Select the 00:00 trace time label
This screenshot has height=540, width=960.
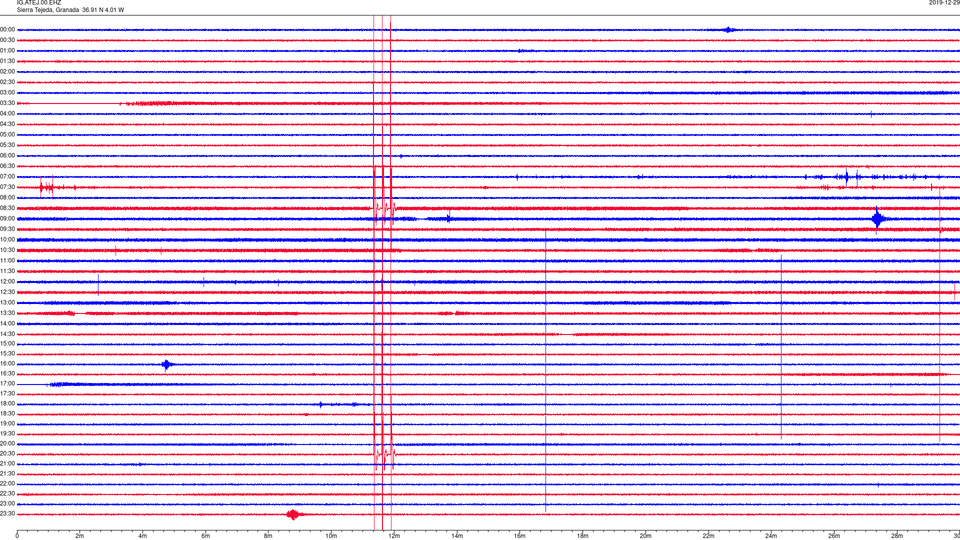7,29
